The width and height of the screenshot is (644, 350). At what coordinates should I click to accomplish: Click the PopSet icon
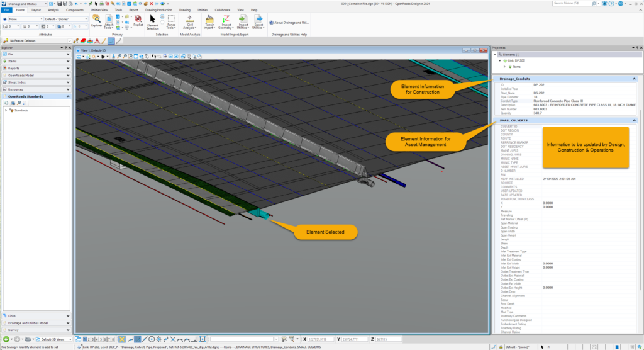[x=138, y=21]
